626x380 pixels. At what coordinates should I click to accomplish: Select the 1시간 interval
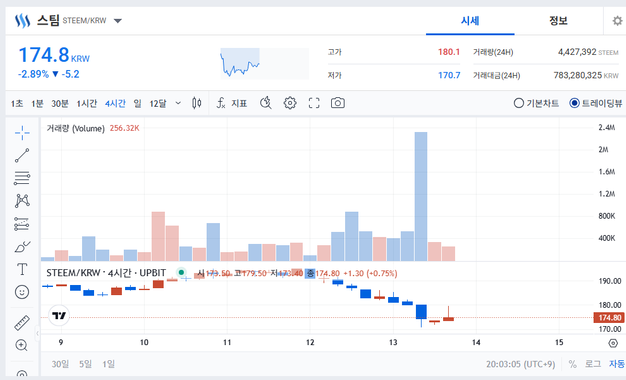click(x=87, y=103)
